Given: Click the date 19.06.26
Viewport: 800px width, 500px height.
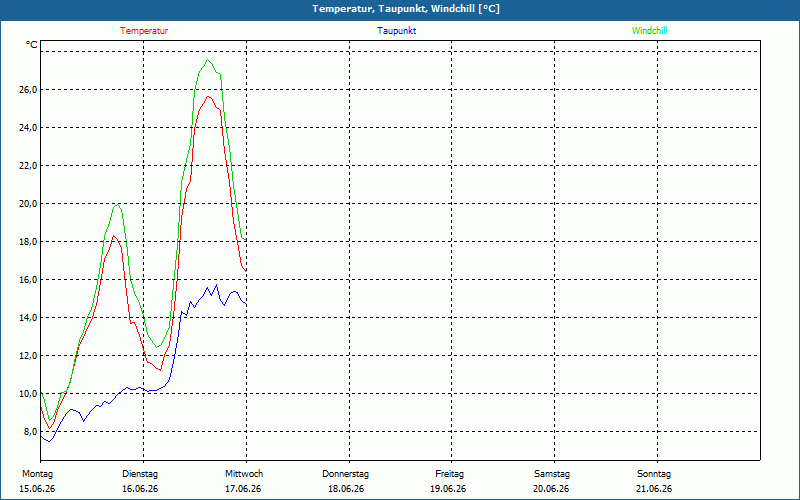Looking at the screenshot, I should click(x=448, y=489).
